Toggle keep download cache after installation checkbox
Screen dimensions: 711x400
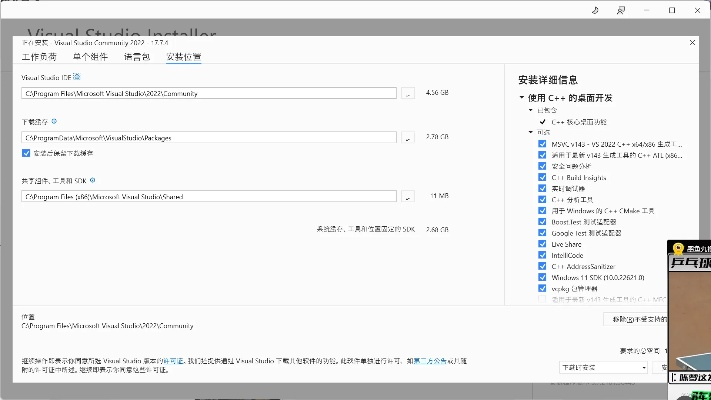[x=26, y=153]
